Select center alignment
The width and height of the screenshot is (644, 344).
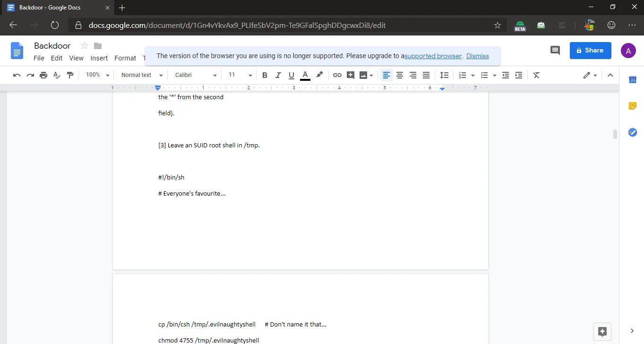pos(400,75)
